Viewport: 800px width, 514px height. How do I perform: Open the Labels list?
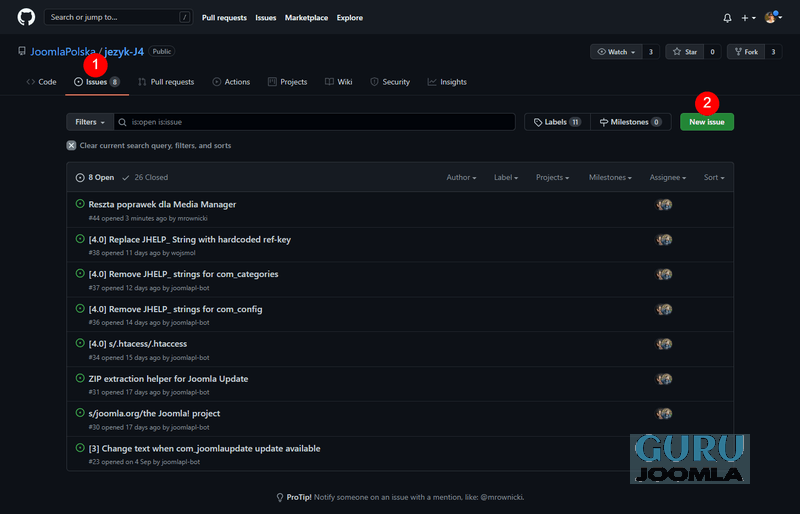pos(557,122)
